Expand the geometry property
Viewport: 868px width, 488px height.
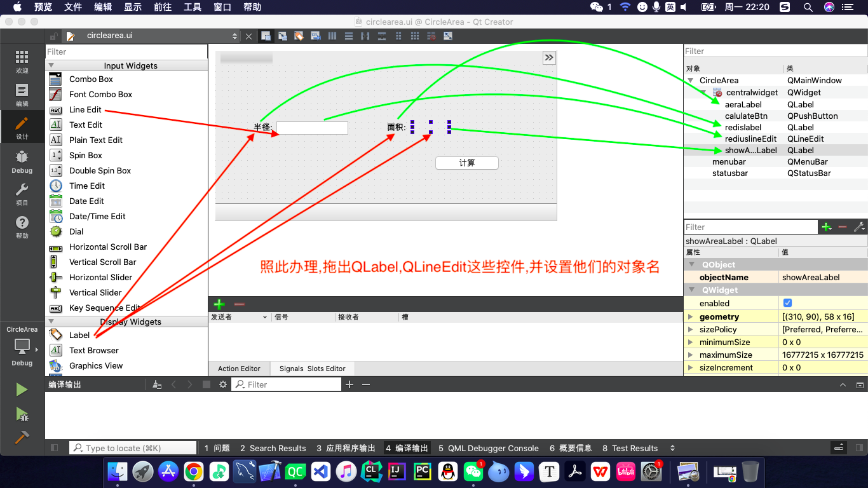coord(691,316)
